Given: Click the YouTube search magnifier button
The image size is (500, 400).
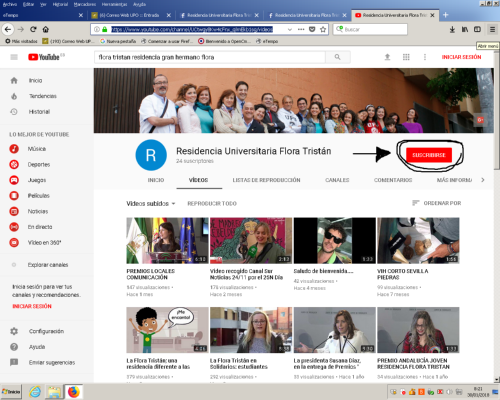Looking at the screenshot, I should pyautogui.click(x=338, y=57).
